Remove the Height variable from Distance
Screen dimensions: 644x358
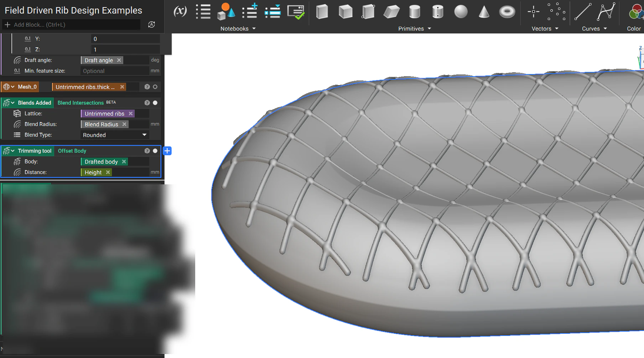coord(108,172)
